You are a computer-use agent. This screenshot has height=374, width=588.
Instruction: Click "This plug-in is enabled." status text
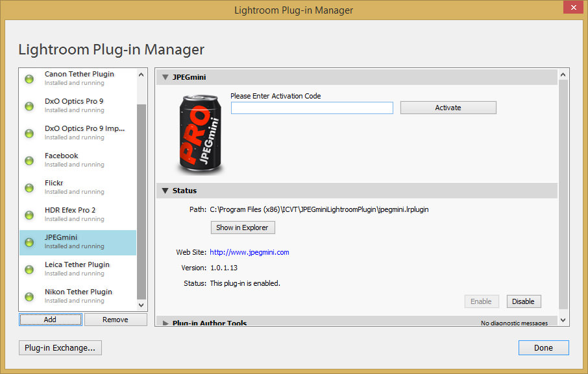245,283
